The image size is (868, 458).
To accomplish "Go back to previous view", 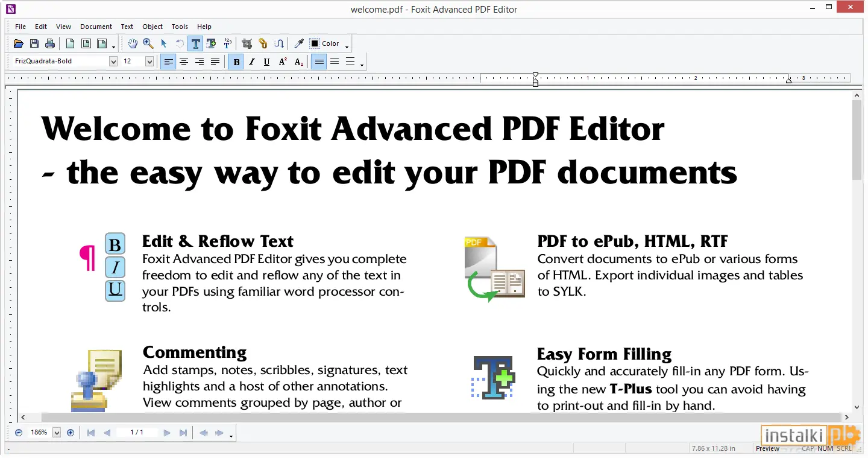I will tap(203, 433).
